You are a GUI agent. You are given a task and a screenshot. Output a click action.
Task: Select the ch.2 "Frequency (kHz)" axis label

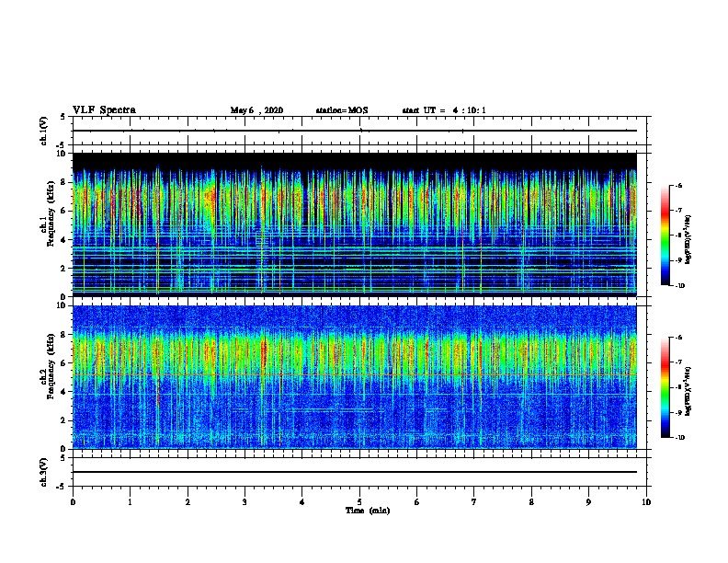click(51, 366)
